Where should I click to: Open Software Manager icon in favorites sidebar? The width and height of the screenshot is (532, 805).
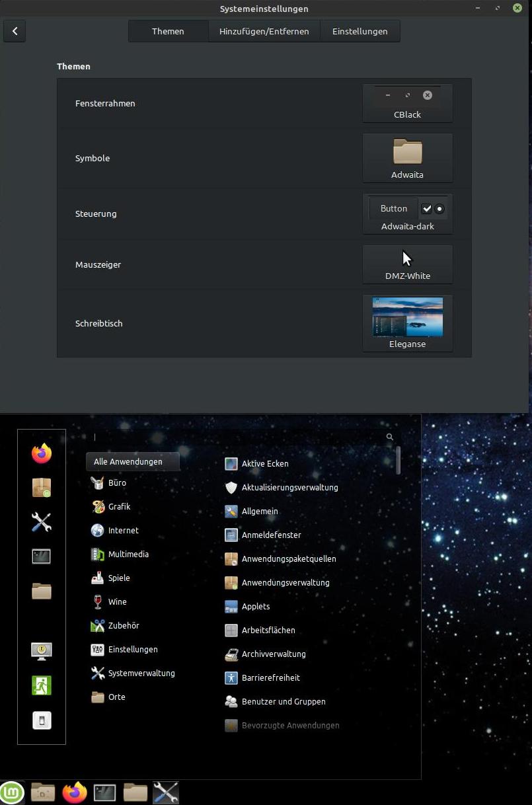pos(42,488)
